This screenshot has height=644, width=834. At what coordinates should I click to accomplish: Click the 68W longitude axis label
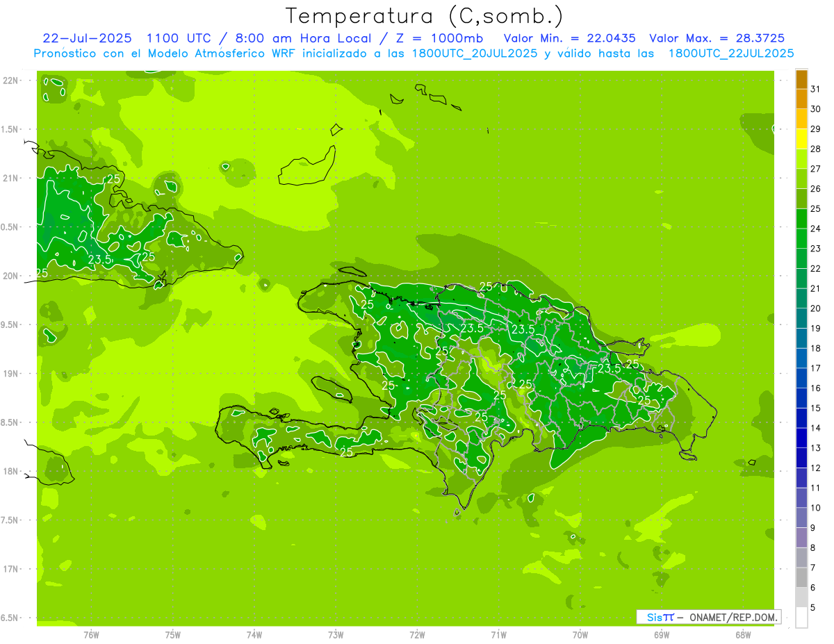pyautogui.click(x=743, y=634)
